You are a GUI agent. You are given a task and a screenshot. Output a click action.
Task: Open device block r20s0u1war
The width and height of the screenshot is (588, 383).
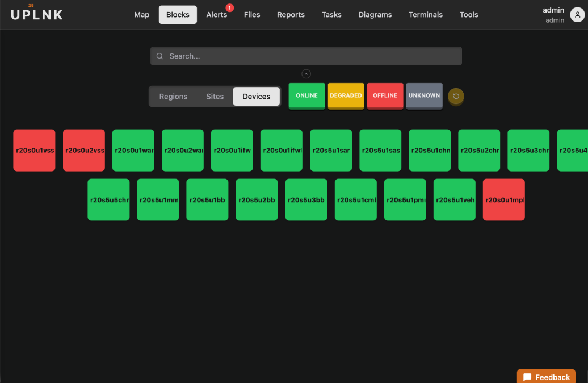pos(133,151)
